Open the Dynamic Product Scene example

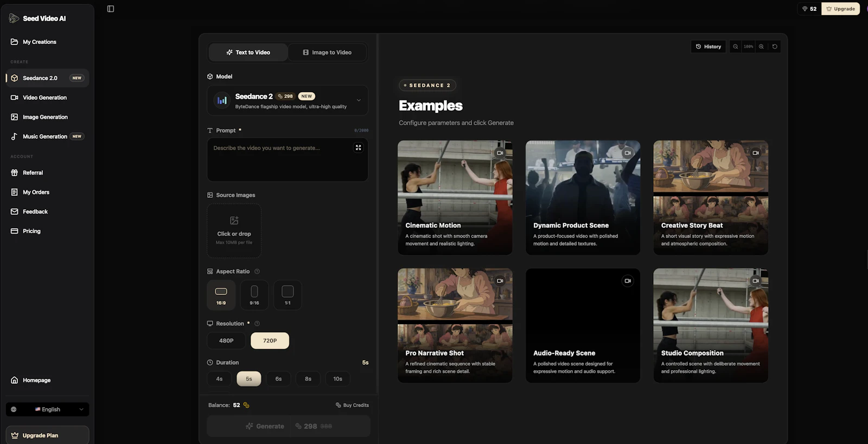coord(583,198)
